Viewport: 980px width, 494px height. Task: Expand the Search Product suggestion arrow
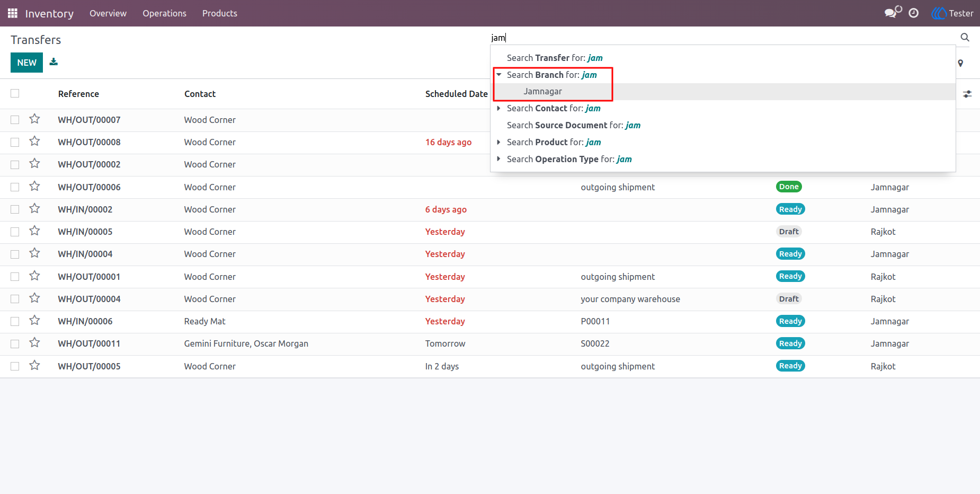point(498,142)
